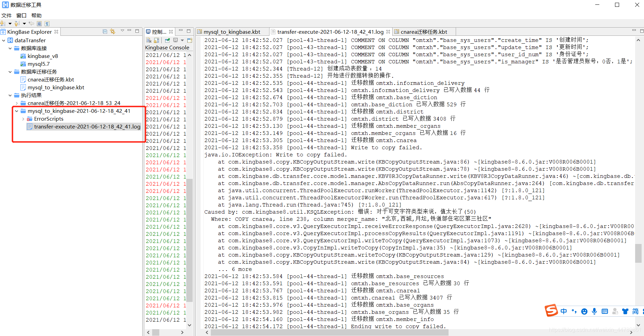Click Display Selected Console icon

[x=176, y=40]
